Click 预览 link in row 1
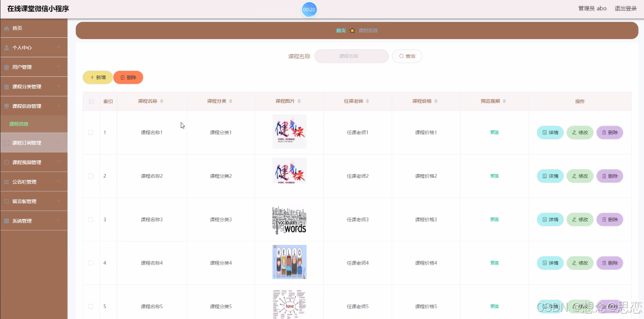644x319 pixels. pyautogui.click(x=494, y=133)
